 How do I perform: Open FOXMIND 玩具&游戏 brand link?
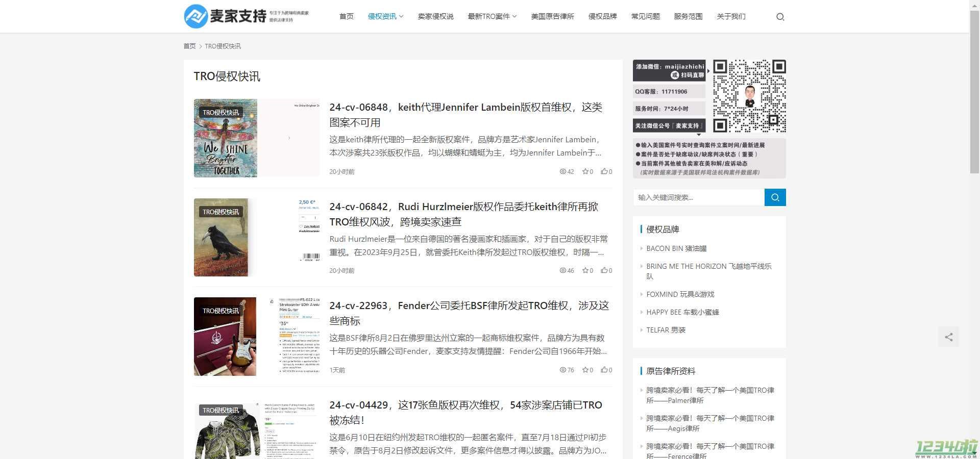[x=680, y=294]
